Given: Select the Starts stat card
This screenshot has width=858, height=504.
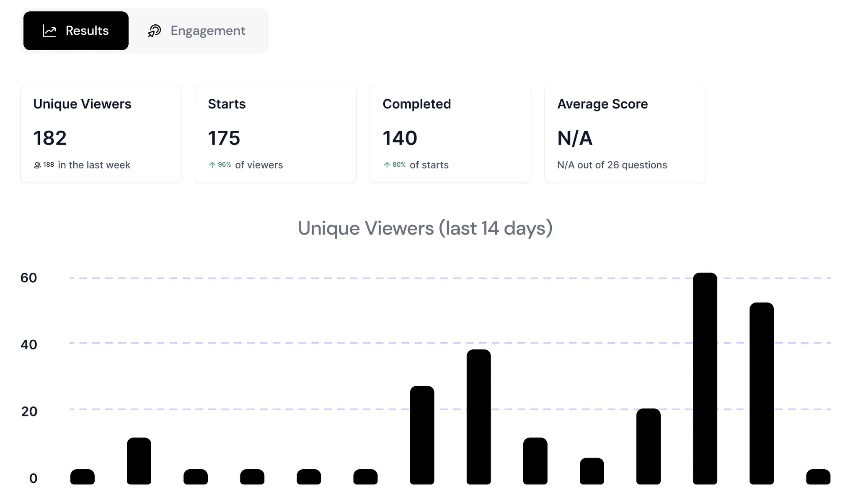Looking at the screenshot, I should click(276, 134).
